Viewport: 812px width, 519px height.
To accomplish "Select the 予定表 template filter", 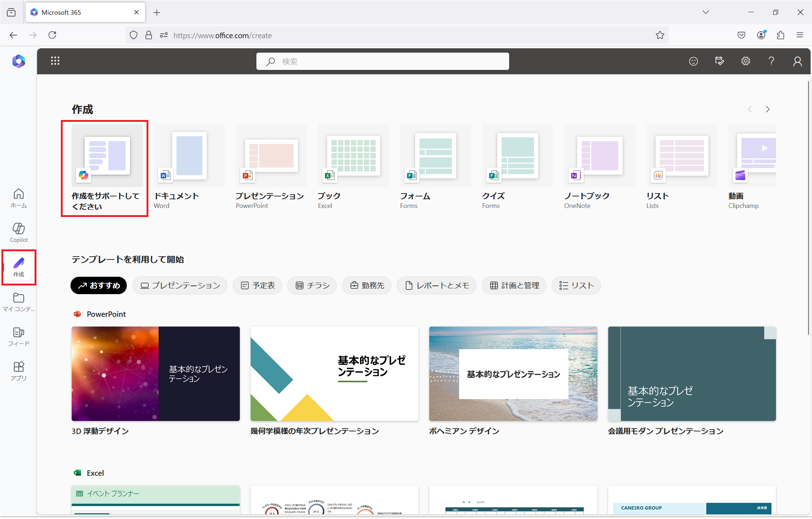I will pos(257,285).
